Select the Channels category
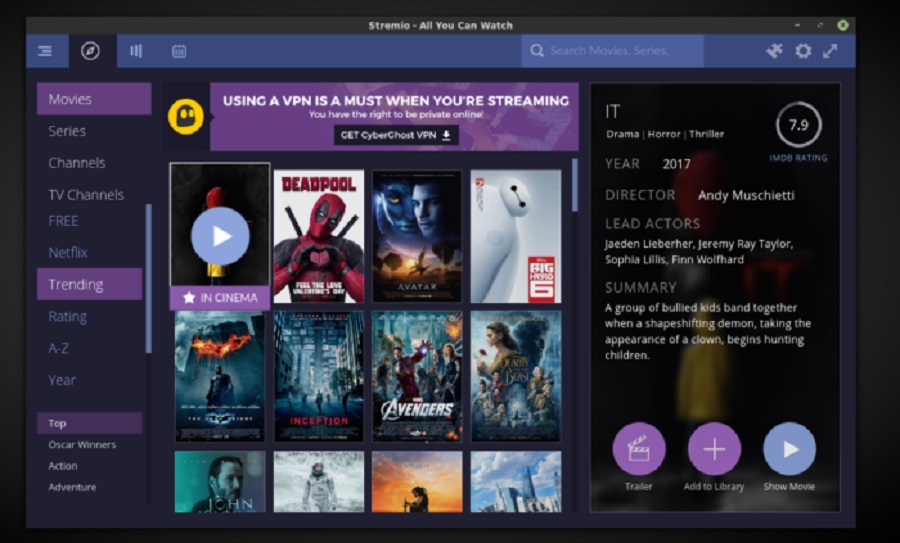900x543 pixels. [x=77, y=163]
